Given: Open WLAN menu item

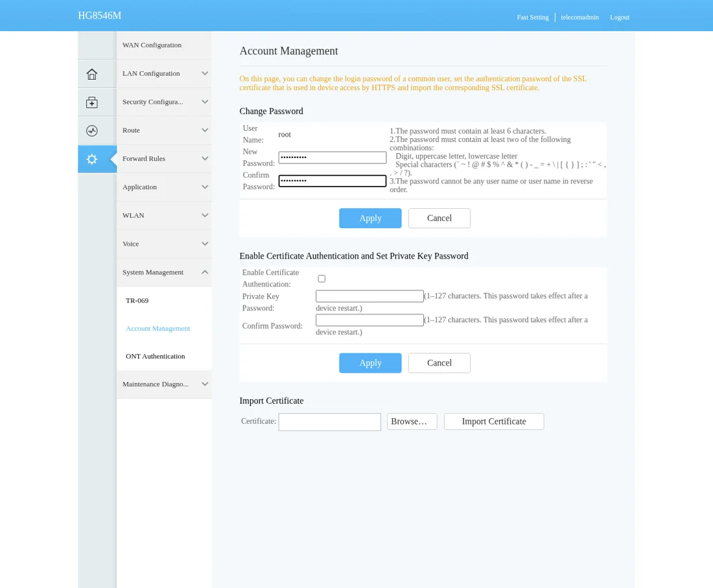Looking at the screenshot, I should coord(164,215).
